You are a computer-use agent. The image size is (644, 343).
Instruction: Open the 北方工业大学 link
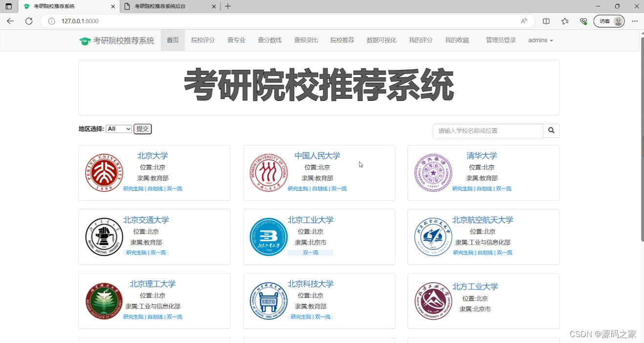pos(475,286)
